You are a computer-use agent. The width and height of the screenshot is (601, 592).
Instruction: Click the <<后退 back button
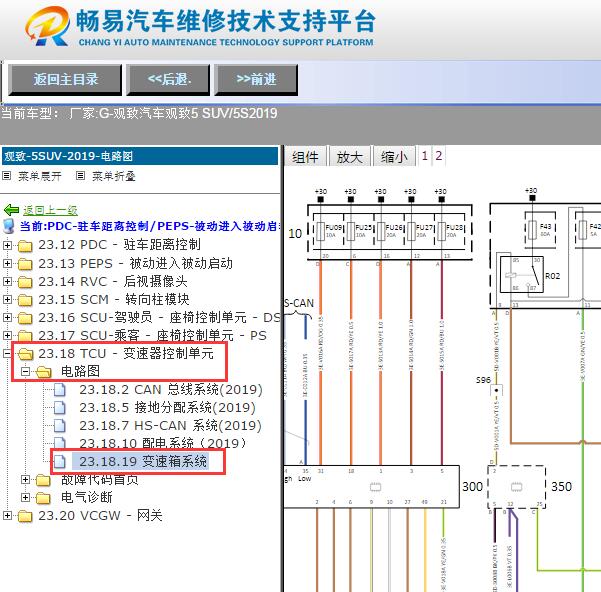[x=169, y=80]
